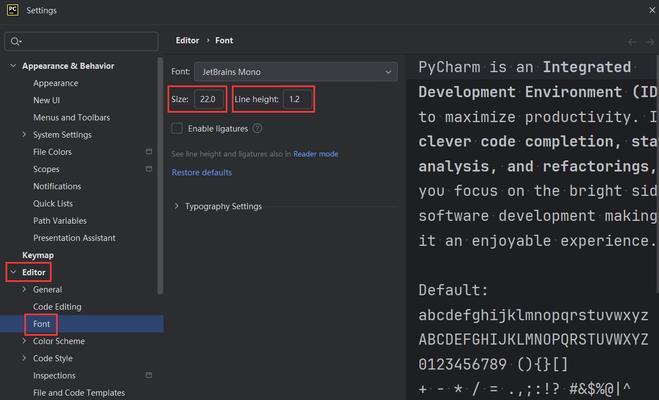
Task: Click the magnifier icon in the settings search
Action: coord(16,41)
